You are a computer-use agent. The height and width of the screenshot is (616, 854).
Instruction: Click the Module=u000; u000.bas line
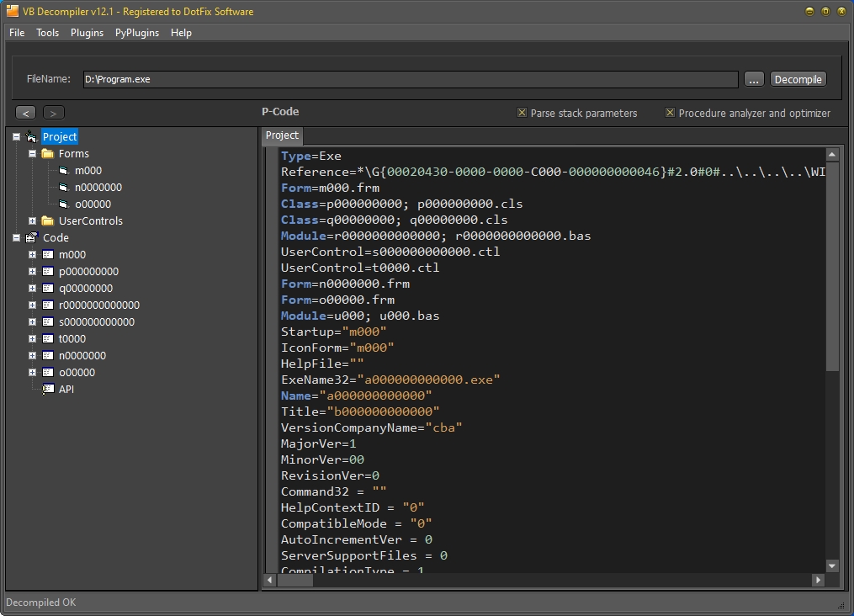tap(360, 316)
